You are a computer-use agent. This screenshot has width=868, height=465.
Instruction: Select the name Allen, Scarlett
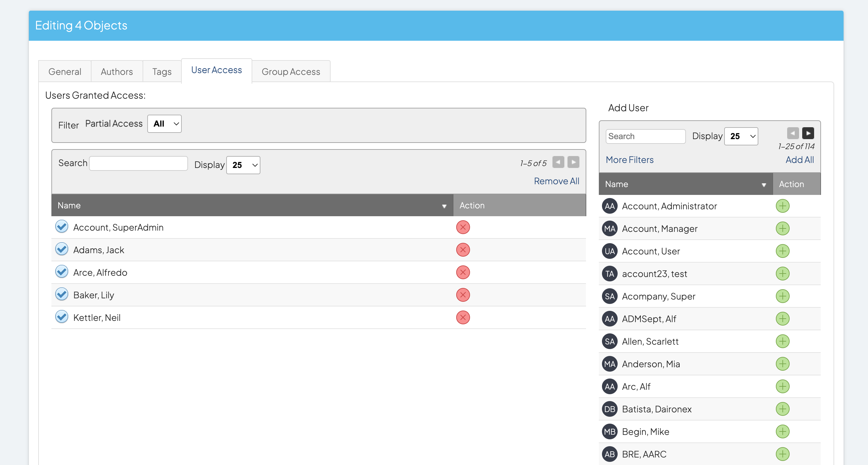pyautogui.click(x=650, y=341)
